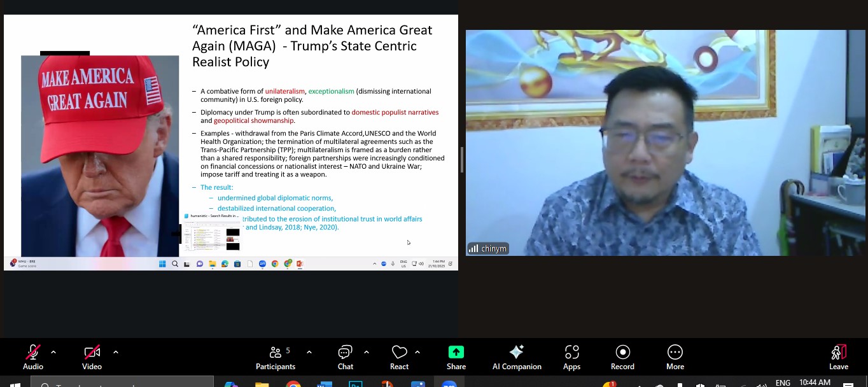This screenshot has height=387, width=868.
Task: Open the More options menu
Action: 675,356
